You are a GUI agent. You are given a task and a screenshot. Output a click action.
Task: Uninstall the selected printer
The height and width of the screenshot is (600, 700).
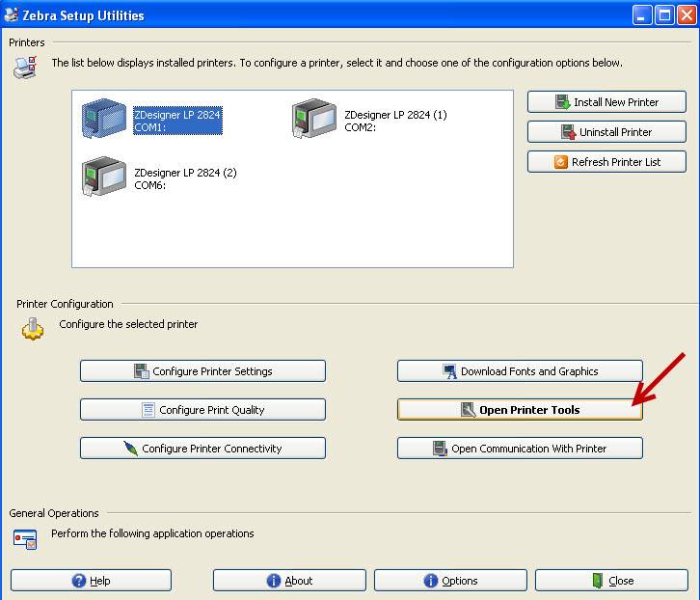(606, 132)
